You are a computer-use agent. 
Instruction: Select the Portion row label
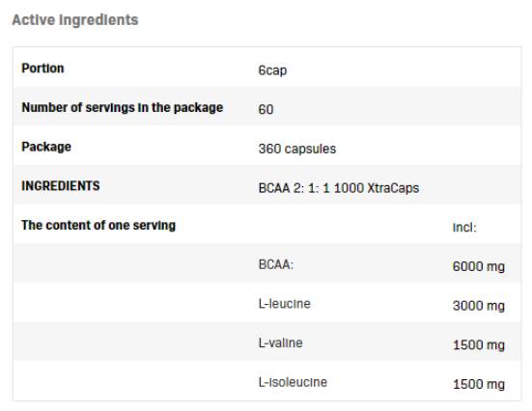click(42, 68)
